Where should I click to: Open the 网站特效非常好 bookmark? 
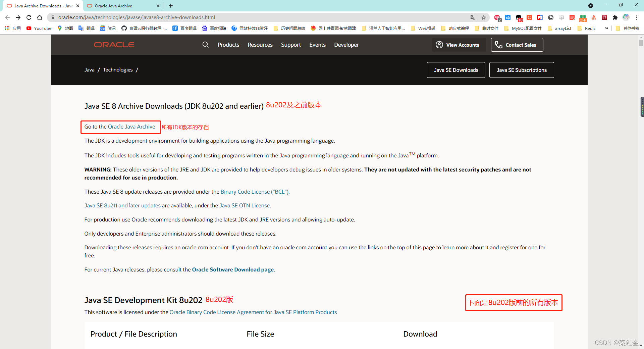pos(250,28)
